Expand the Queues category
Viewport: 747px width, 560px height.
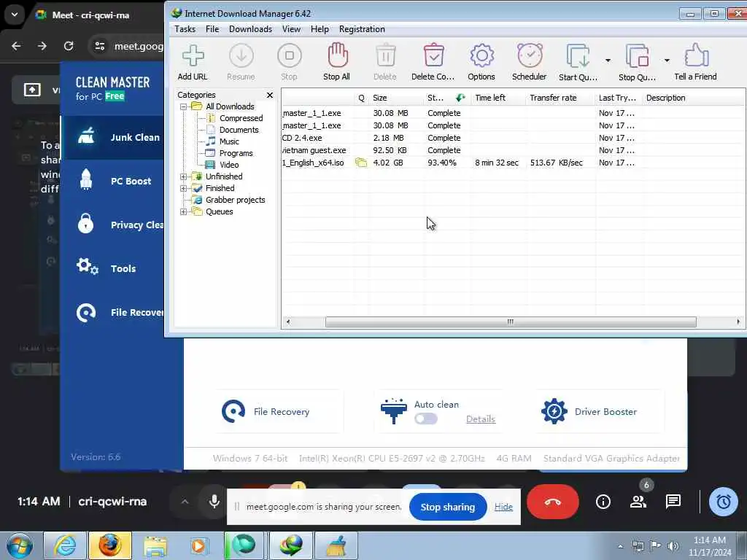click(183, 212)
